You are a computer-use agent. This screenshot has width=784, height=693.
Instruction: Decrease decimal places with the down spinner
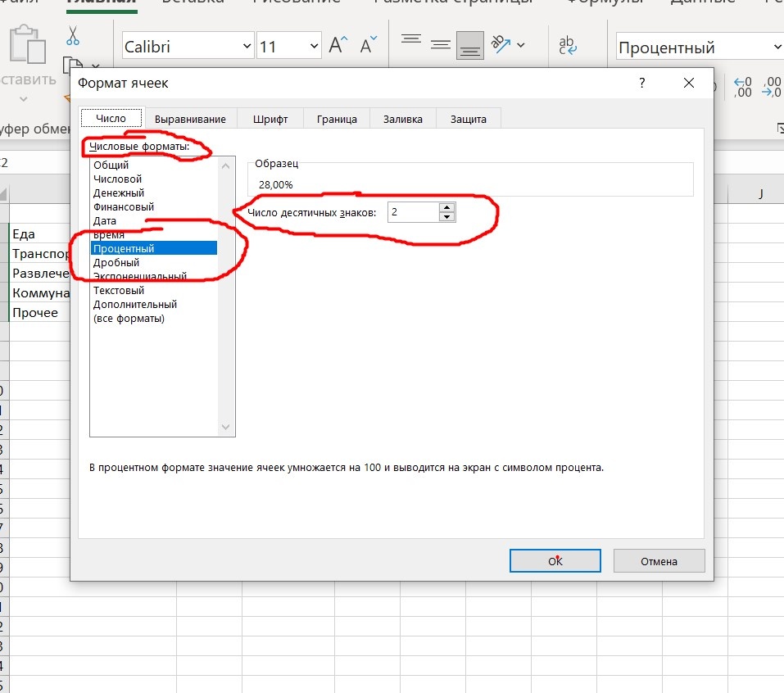click(x=447, y=216)
